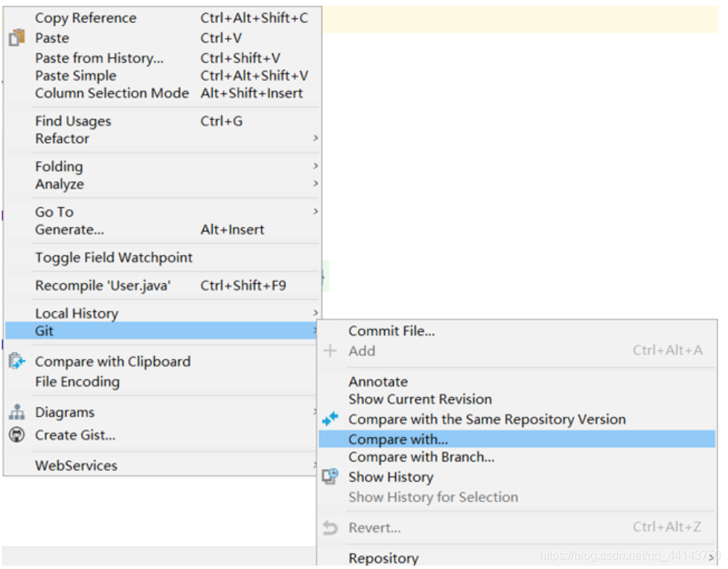Click the Revert undo arrow icon
This screenshot has width=728, height=569.
pyautogui.click(x=330, y=527)
